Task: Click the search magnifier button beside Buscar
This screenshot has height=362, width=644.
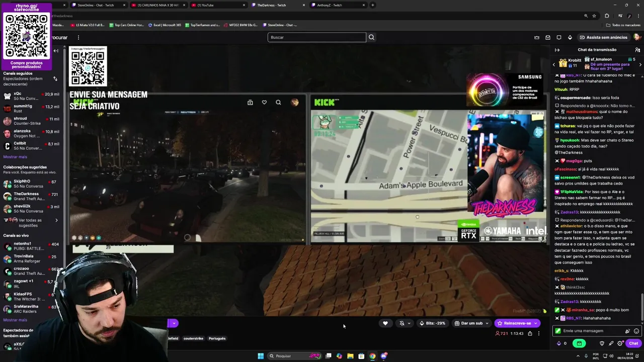Action: click(x=371, y=37)
